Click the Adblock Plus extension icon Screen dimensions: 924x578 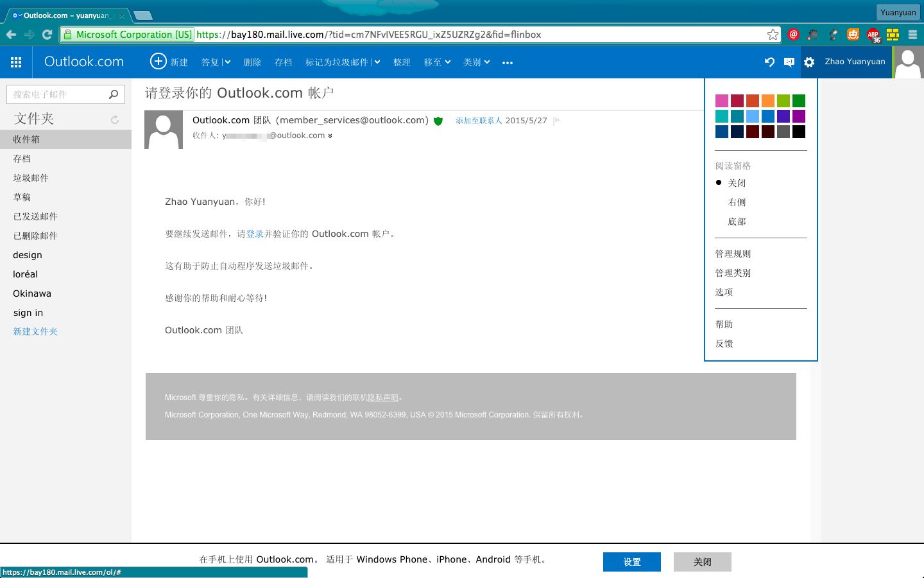[x=873, y=35]
